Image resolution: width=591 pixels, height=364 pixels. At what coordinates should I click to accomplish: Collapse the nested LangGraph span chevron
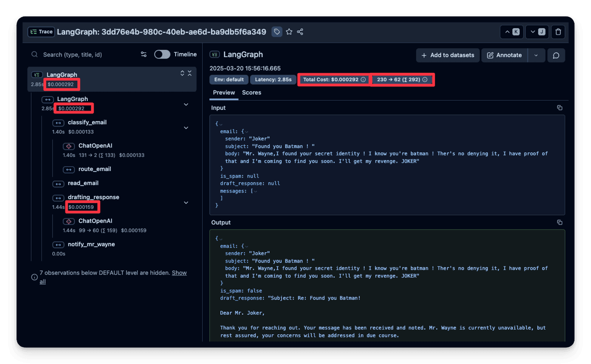click(x=186, y=104)
